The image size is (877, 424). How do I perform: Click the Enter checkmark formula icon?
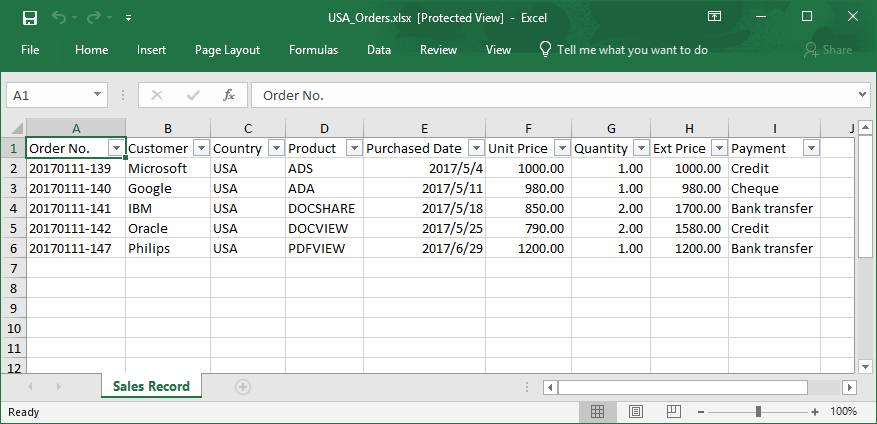point(194,95)
